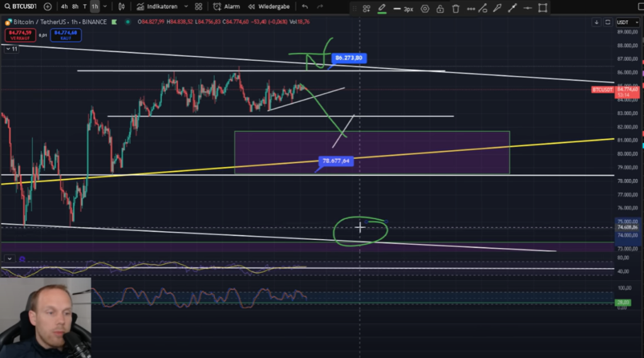Click the purple indicator icon in lower pane
The width and height of the screenshot is (644, 358).
pyautogui.click(x=22, y=259)
